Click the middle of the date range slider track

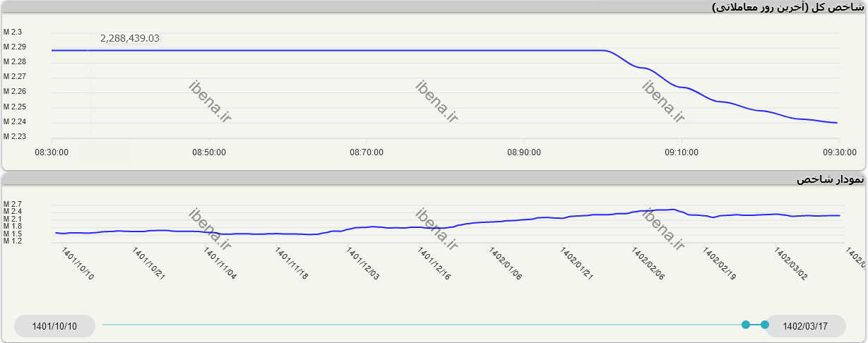[x=424, y=325]
